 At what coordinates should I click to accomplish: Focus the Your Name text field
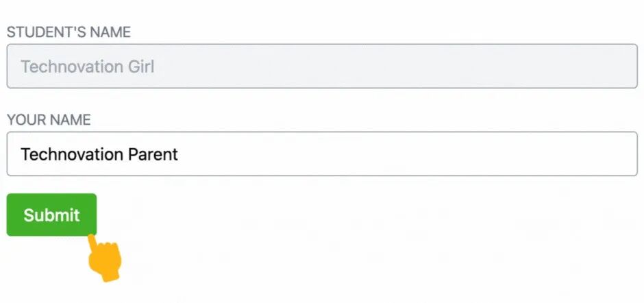click(322, 154)
